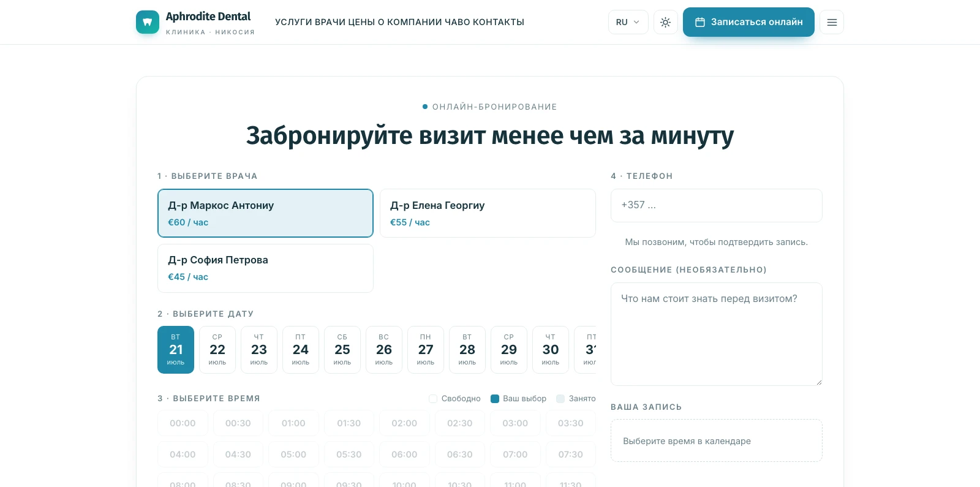Select doctor Д-р Елена Георгиу
This screenshot has height=487, width=980.
click(x=488, y=213)
